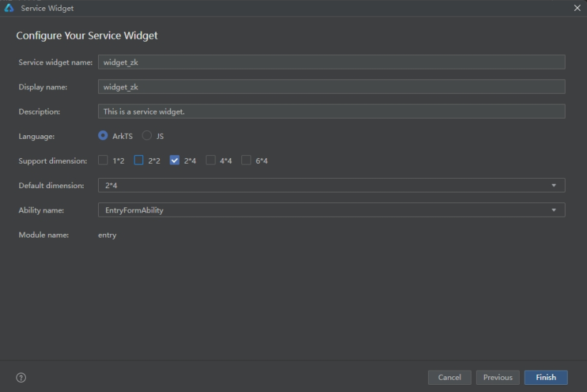This screenshot has width=587, height=392.
Task: Click the help question mark icon
Action: [21, 378]
